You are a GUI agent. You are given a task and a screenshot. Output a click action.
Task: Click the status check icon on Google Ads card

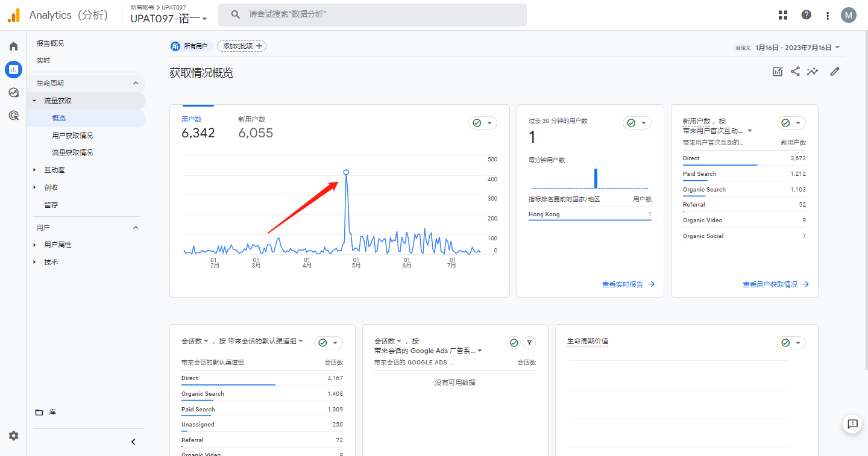(514, 343)
